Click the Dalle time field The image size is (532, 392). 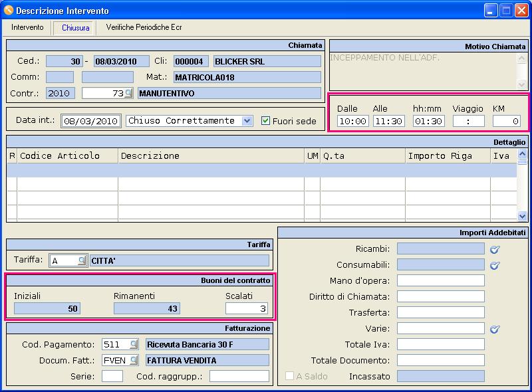coord(353,121)
